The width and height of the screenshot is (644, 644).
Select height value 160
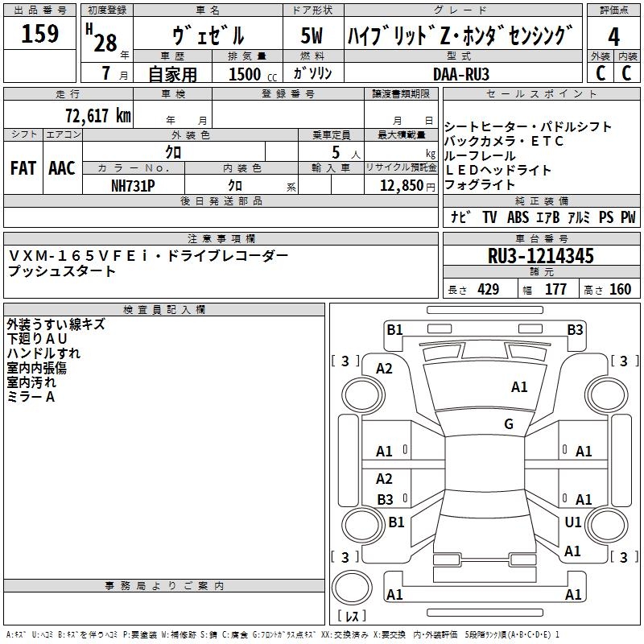click(620, 290)
